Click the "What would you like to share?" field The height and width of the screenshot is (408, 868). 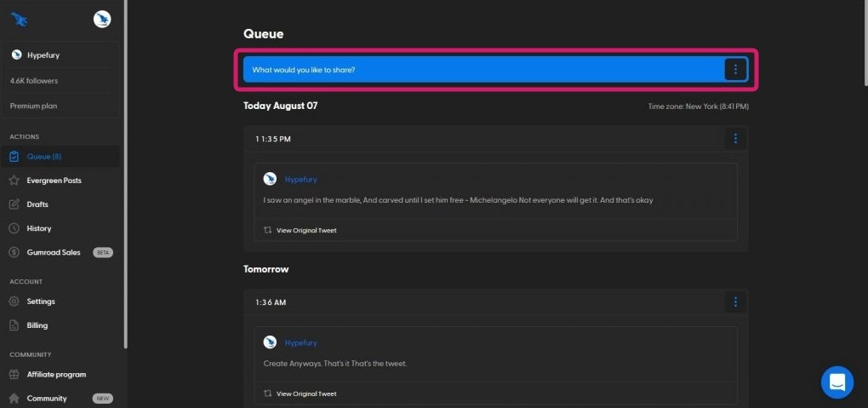(477, 70)
